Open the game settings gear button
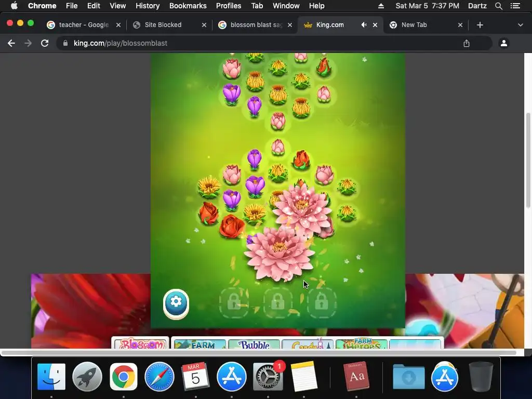The image size is (532, 399). click(176, 303)
